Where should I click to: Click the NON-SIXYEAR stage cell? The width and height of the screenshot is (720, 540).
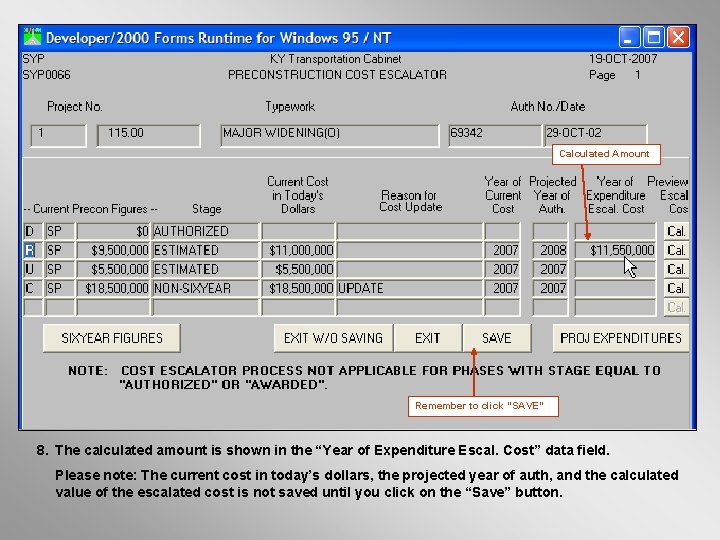click(x=205, y=288)
